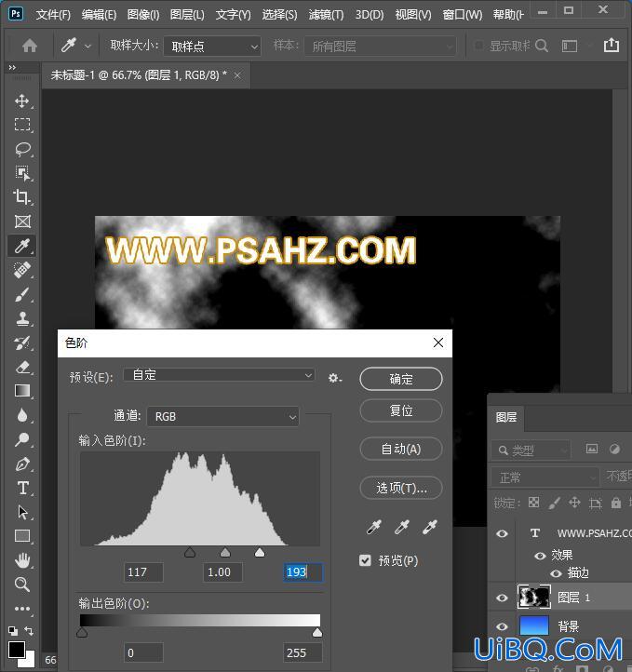Open the Levels preset options gear
The image size is (632, 672).
[335, 378]
